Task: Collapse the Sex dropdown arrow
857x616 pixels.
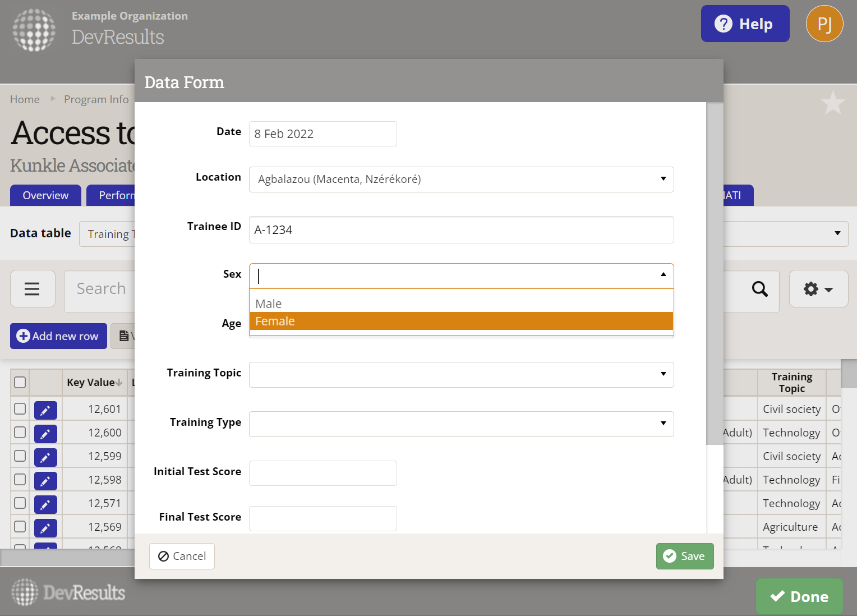Action: [x=664, y=274]
